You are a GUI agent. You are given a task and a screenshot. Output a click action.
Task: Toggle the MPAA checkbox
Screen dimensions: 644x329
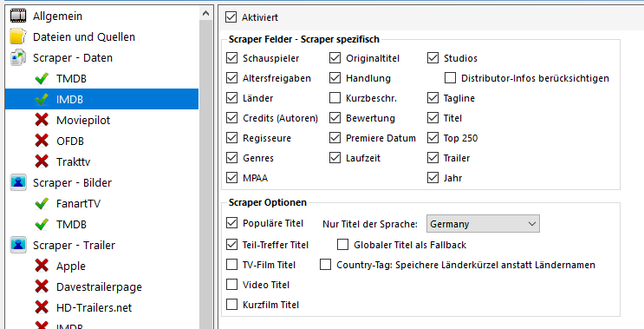[232, 178]
